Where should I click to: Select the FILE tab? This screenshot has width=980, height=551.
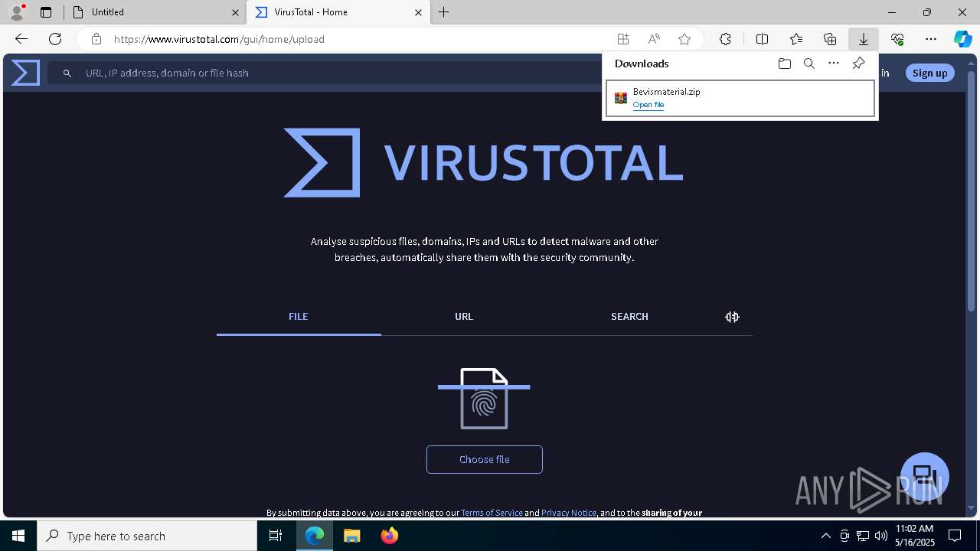click(299, 317)
